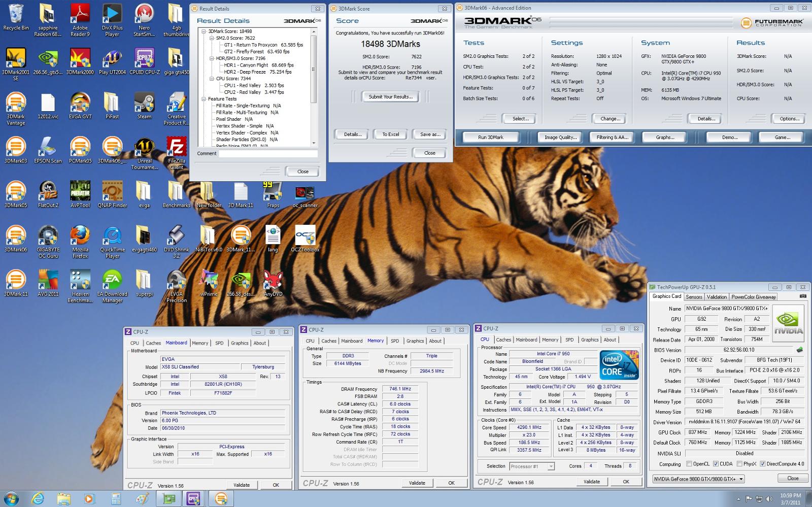
Task: Click the Comment input field
Action: [x=268, y=153]
